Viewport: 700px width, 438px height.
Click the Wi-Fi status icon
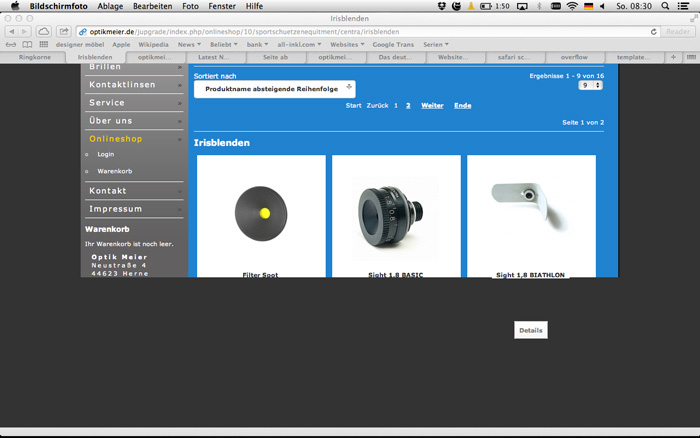click(x=572, y=6)
